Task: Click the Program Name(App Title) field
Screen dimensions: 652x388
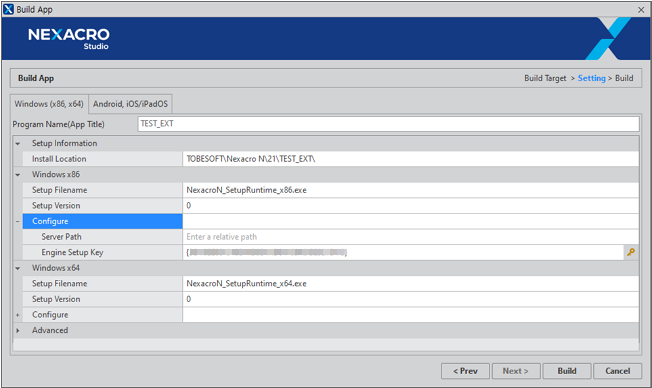Action: [x=388, y=124]
